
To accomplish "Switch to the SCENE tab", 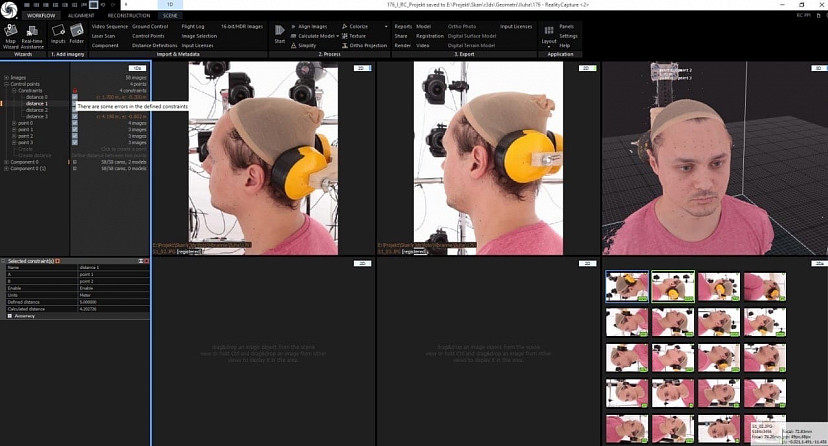I will [x=170, y=16].
